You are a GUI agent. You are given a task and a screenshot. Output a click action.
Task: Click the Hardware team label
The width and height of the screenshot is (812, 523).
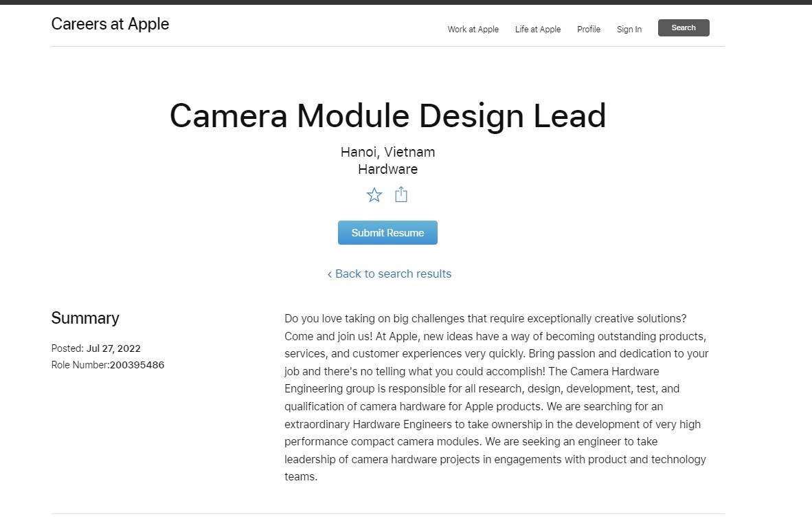(x=387, y=169)
